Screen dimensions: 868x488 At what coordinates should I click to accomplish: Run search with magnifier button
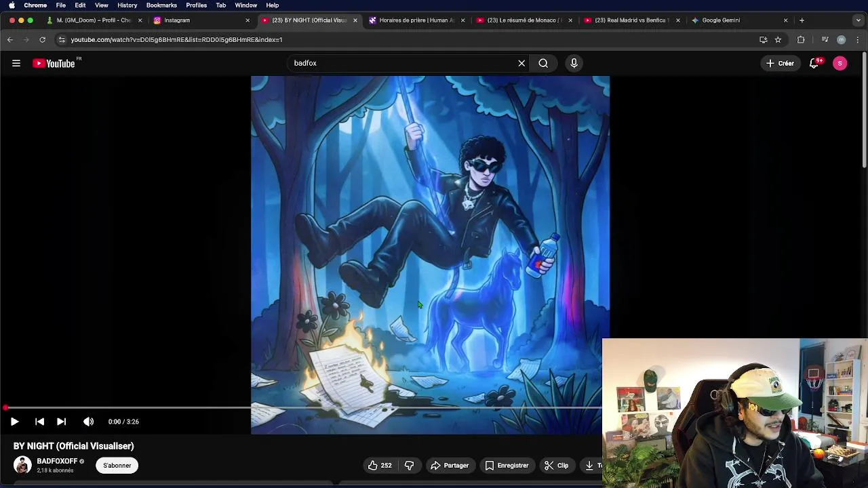(543, 63)
